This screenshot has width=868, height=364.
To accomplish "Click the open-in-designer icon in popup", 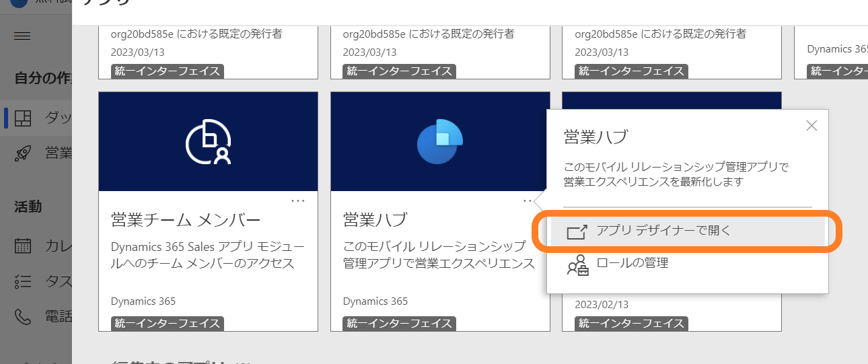I will coord(577,232).
